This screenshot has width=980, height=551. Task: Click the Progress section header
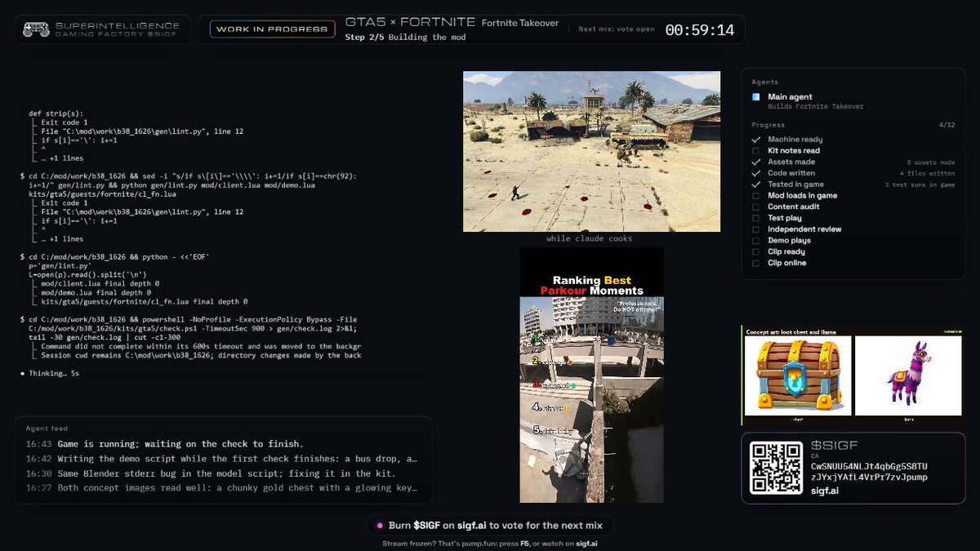768,125
